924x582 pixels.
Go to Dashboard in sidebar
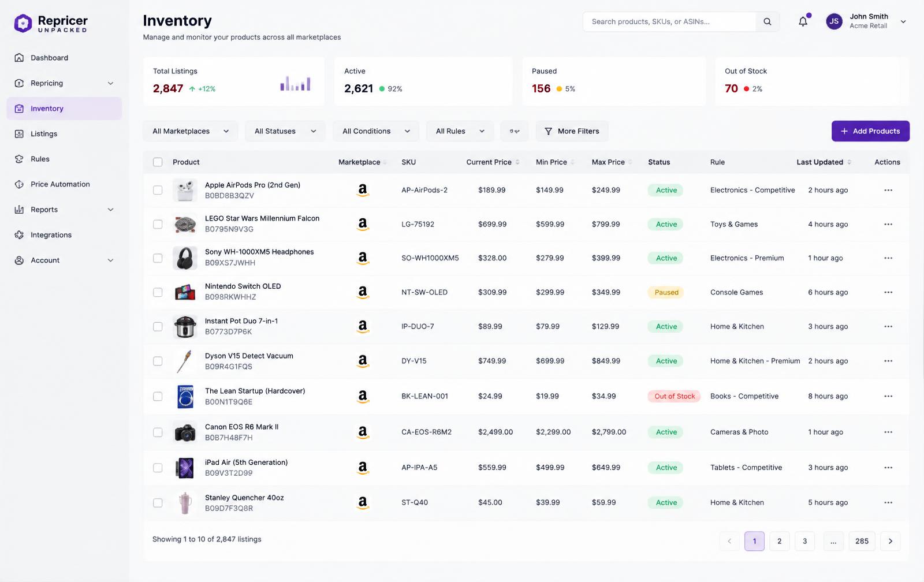pos(64,58)
